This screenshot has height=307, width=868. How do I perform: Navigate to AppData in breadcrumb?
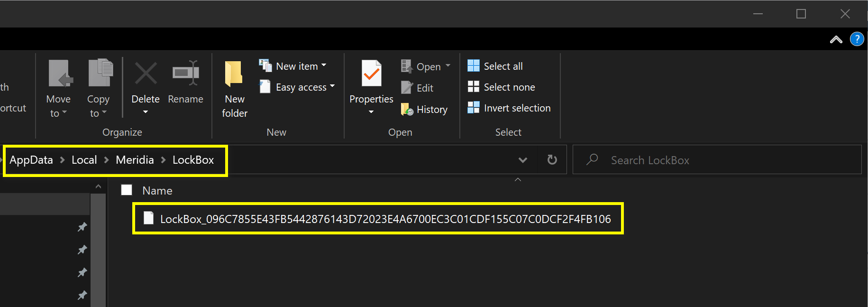point(31,160)
